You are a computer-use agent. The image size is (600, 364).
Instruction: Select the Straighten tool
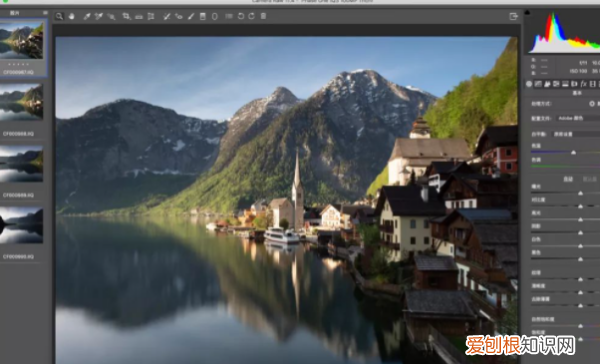pyautogui.click(x=139, y=16)
